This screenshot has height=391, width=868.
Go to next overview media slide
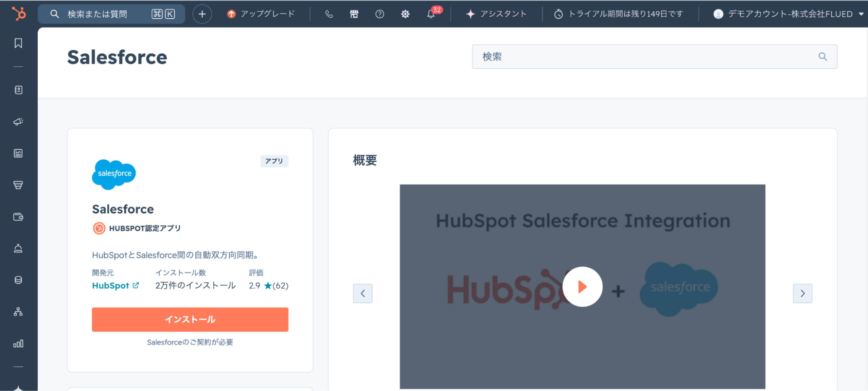point(802,293)
